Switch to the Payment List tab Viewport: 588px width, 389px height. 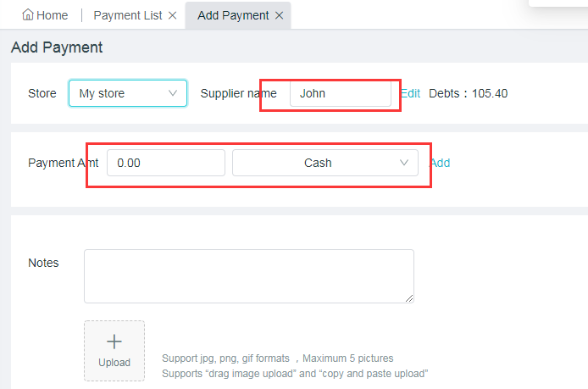pyautogui.click(x=128, y=15)
